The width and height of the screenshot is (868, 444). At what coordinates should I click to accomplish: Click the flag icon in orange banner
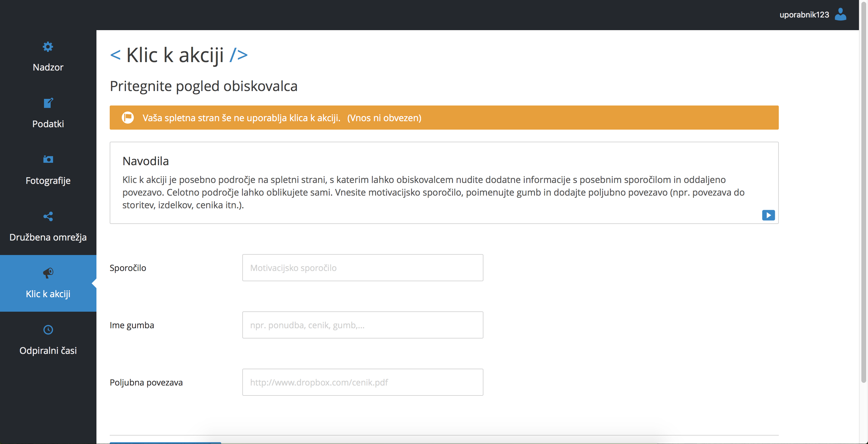point(128,118)
